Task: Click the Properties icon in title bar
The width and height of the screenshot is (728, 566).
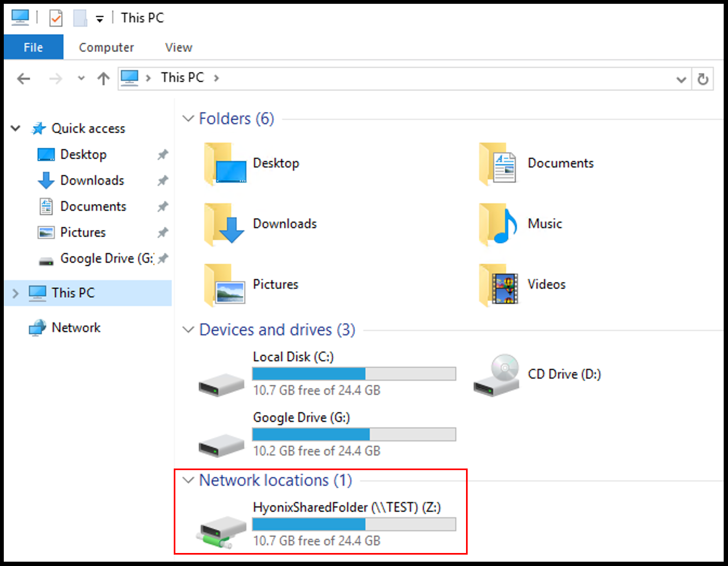Action: 56,18
